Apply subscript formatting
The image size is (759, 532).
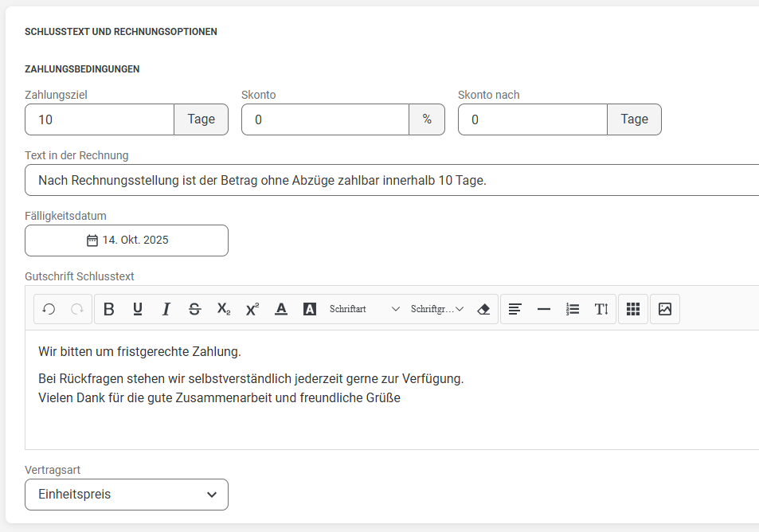click(224, 309)
